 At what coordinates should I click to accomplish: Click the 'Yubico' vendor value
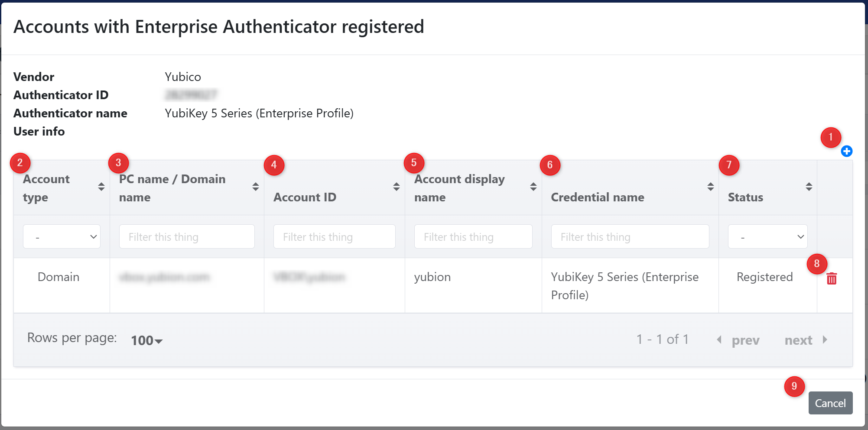[183, 77]
